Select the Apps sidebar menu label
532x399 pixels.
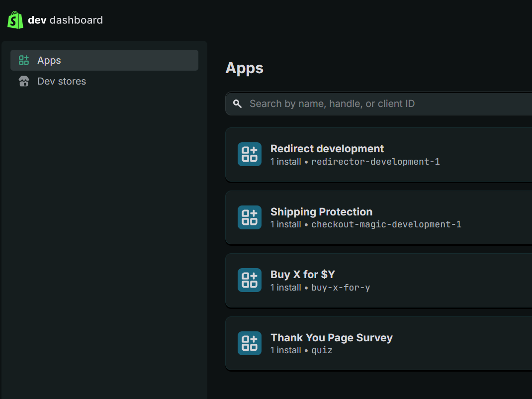[x=49, y=60]
